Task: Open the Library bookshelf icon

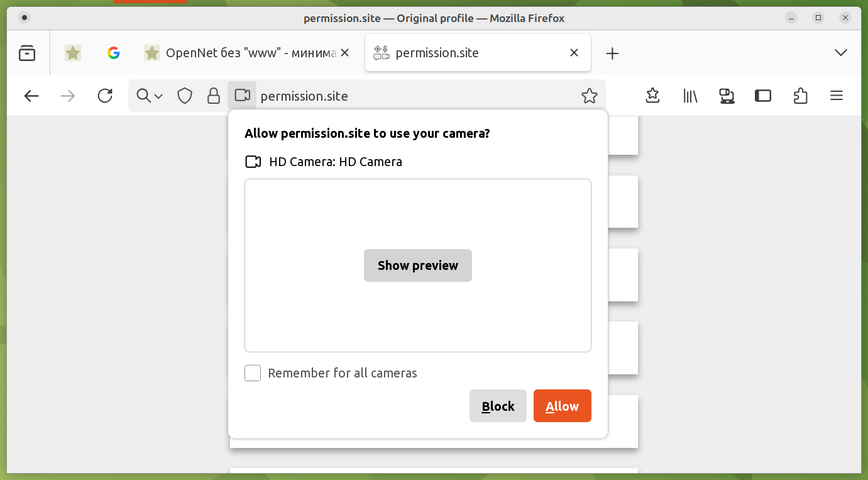Action: tap(690, 96)
